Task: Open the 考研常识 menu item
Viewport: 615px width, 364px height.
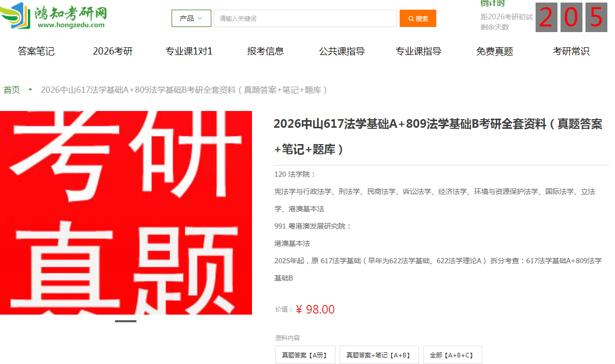Action: [571, 51]
